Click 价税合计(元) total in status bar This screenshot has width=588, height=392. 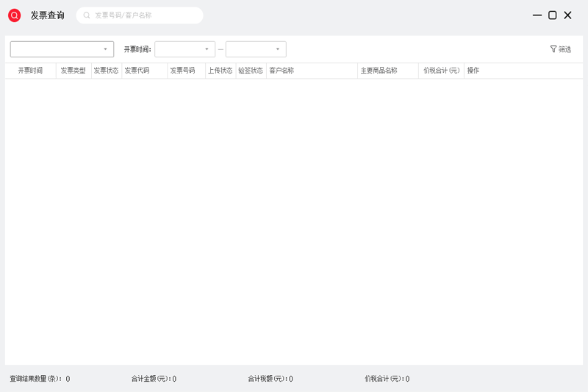click(387, 379)
